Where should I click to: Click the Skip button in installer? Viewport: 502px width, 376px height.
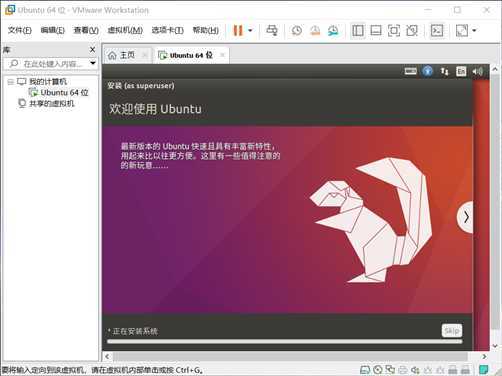pyautogui.click(x=452, y=331)
